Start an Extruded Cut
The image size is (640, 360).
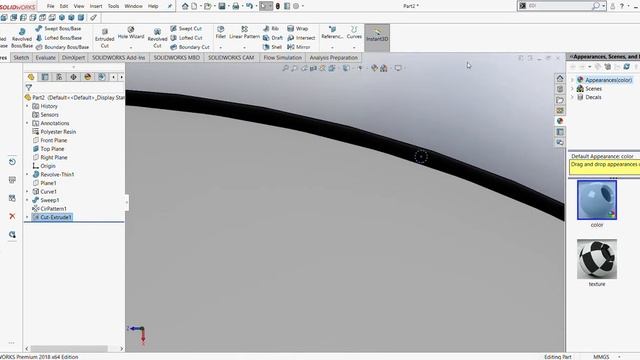click(x=104, y=38)
